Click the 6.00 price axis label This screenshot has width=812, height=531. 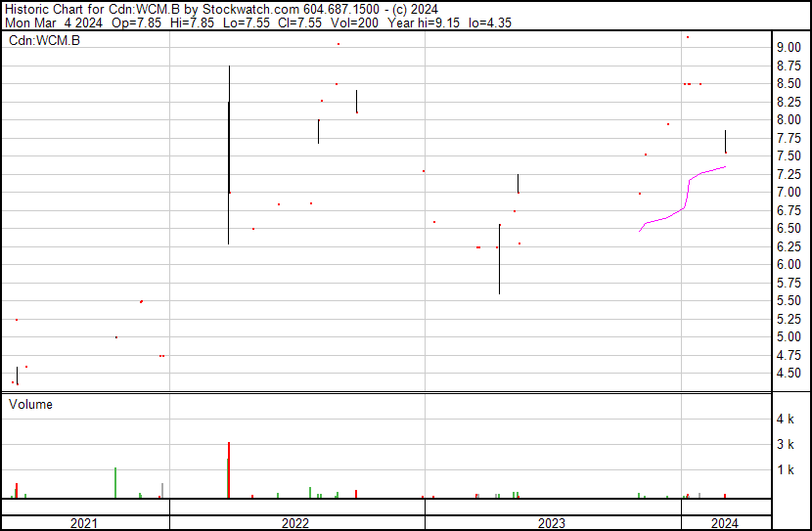(x=789, y=264)
